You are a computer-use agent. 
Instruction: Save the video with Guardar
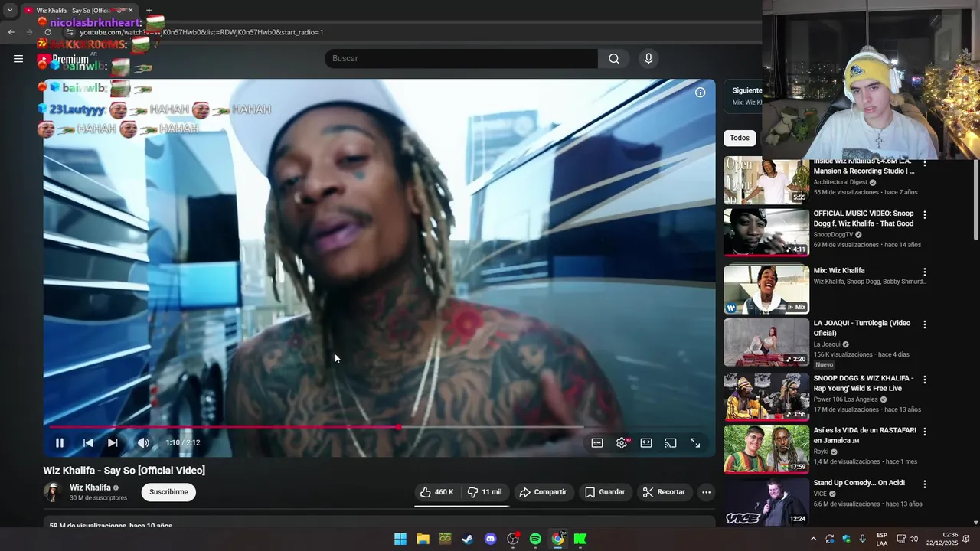click(605, 492)
